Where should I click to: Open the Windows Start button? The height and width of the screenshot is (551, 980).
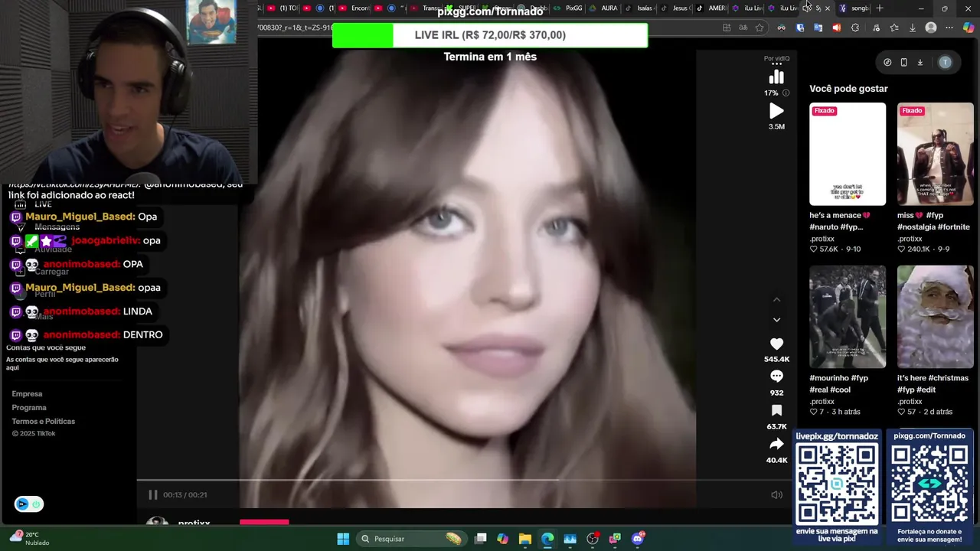(x=343, y=539)
